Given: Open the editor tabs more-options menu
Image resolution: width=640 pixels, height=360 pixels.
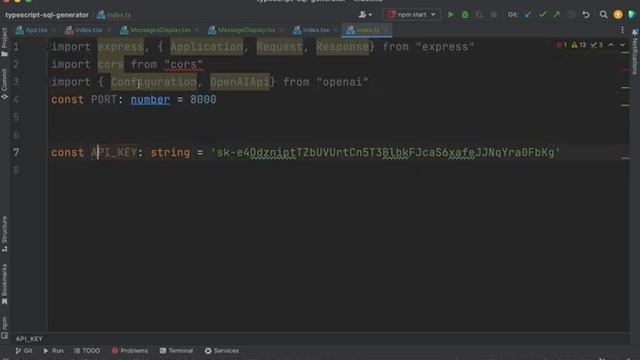Looking at the screenshot, I should tap(622, 30).
